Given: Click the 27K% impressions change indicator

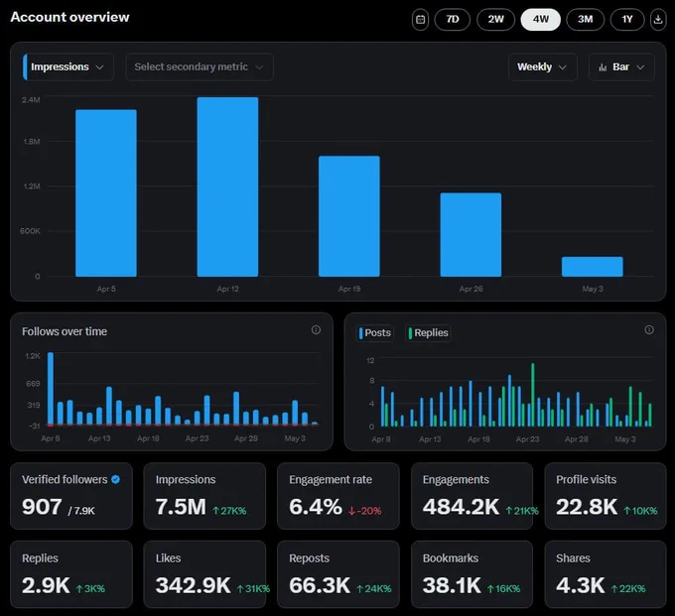Looking at the screenshot, I should 229,511.
